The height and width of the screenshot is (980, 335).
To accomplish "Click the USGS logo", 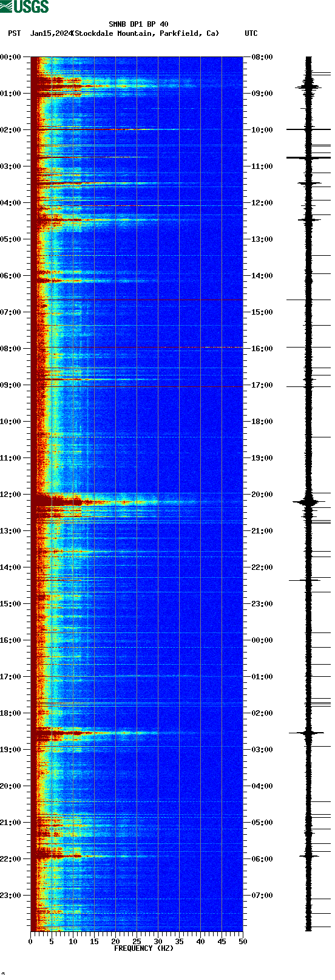I will coord(24,7).
